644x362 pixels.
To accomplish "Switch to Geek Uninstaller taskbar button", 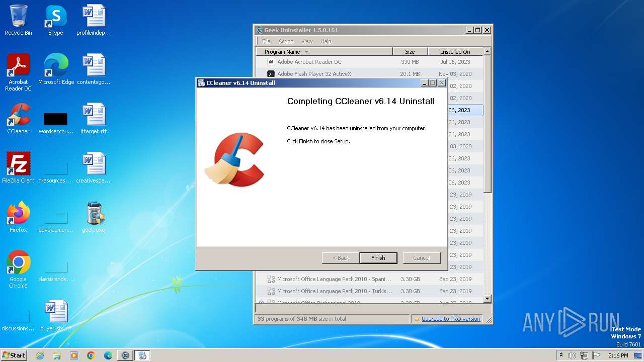I will click(x=125, y=355).
